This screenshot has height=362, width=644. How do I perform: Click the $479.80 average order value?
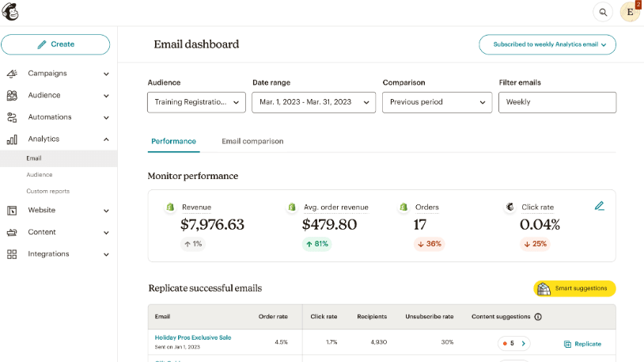click(x=329, y=225)
